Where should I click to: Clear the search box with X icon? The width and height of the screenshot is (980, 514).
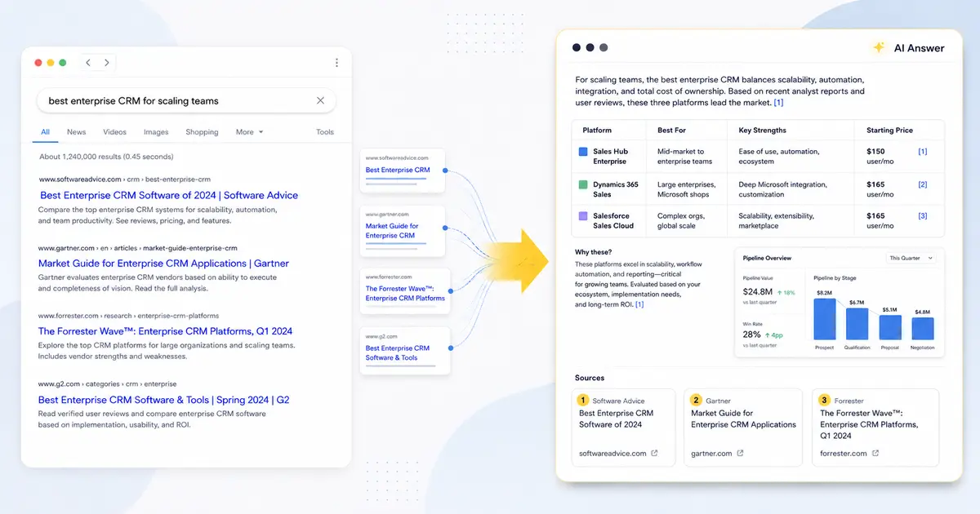(320, 100)
